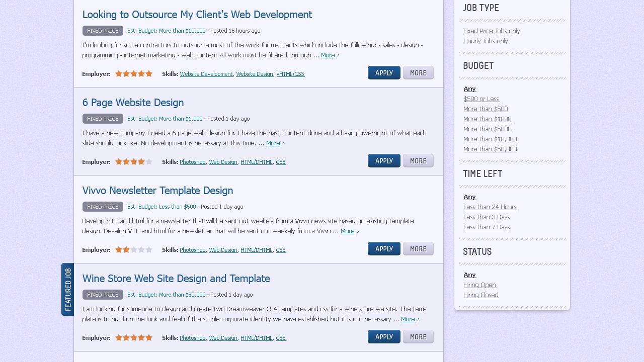Click the Photoshop skill under the Wine Store job

(x=193, y=337)
